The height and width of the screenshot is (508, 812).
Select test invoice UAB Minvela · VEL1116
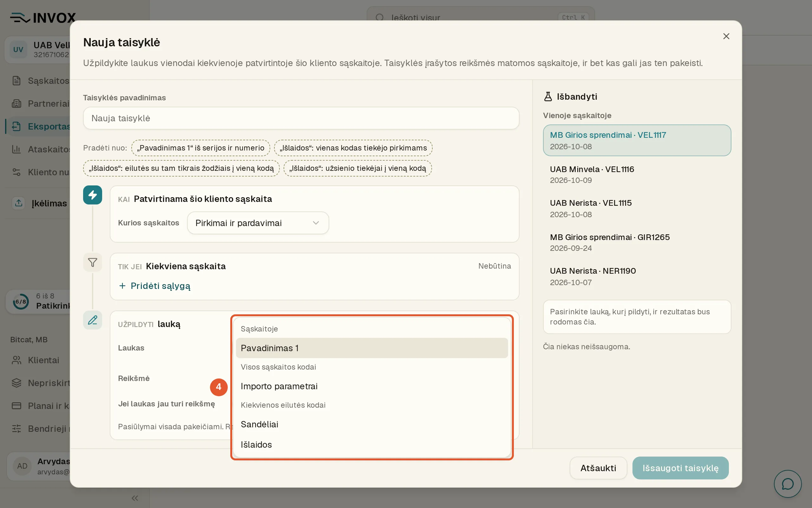coord(637,174)
